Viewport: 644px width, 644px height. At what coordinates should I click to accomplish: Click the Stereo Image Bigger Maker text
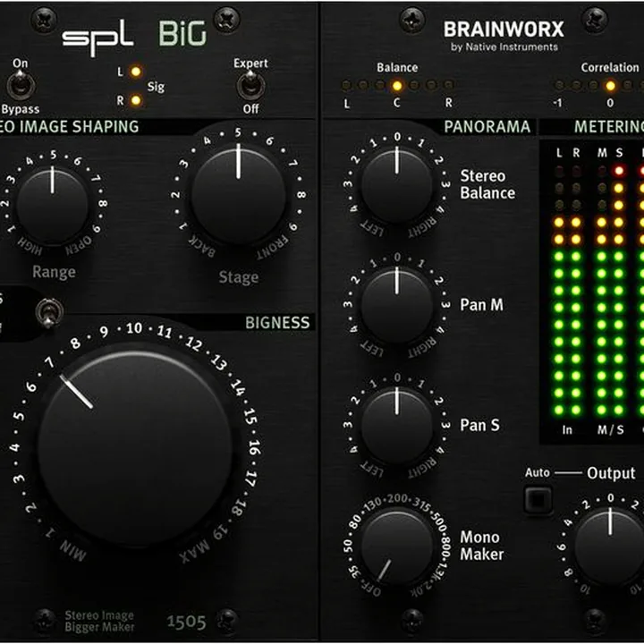pyautogui.click(x=99, y=621)
